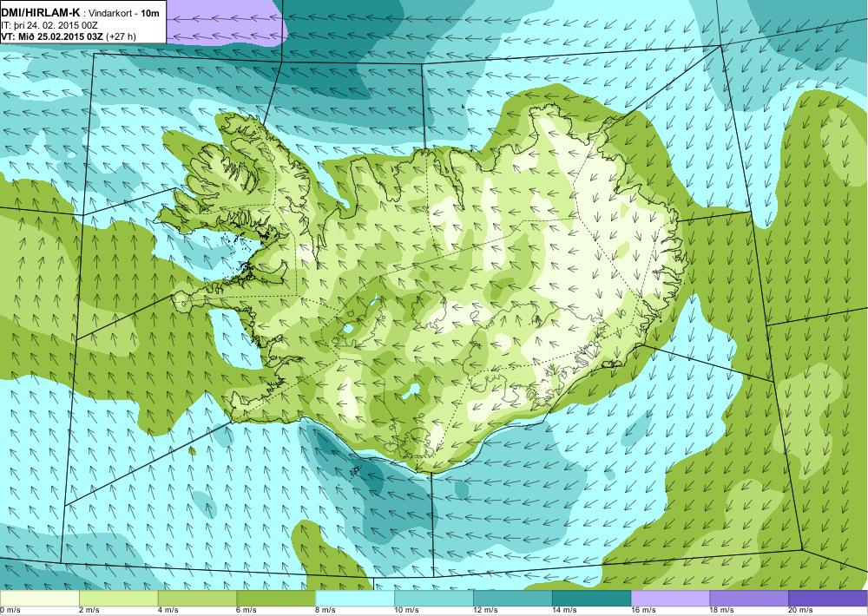Image resolution: width=868 pixels, height=616 pixels.
Task: Pick the 4–6 m/s green legend swatch
Action: 197,599
